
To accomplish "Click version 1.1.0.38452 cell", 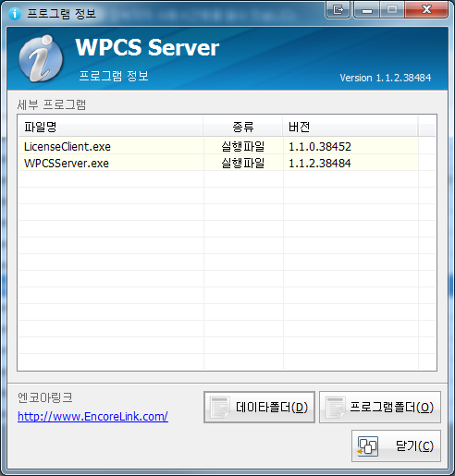I will (x=320, y=147).
